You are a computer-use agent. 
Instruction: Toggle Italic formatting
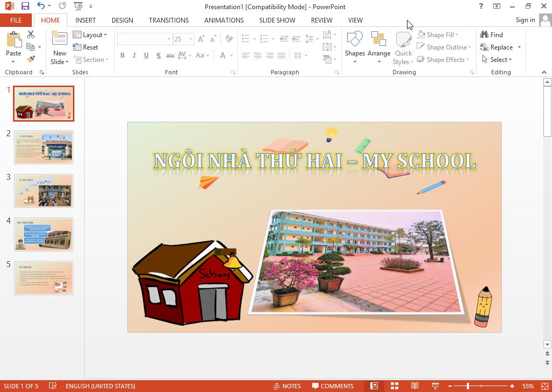[x=134, y=55]
